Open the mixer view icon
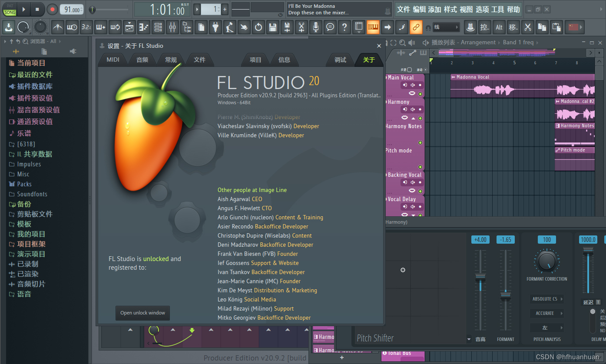The image size is (606, 364). click(172, 27)
